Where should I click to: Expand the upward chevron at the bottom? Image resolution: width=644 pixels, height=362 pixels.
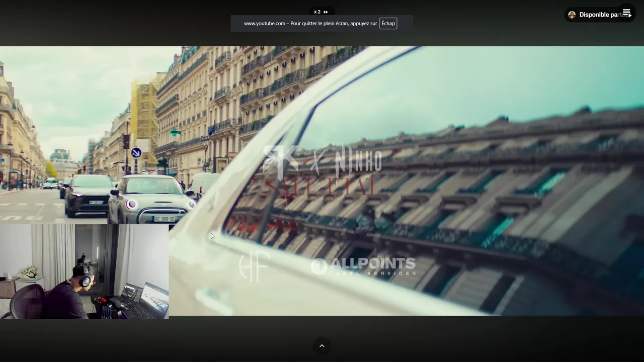point(322,345)
